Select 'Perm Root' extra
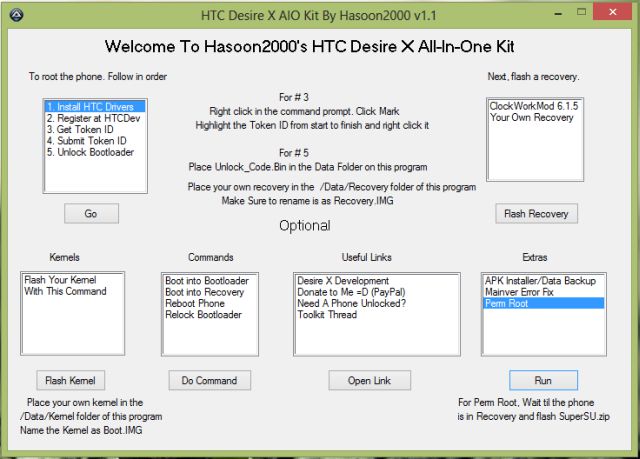 point(544,303)
